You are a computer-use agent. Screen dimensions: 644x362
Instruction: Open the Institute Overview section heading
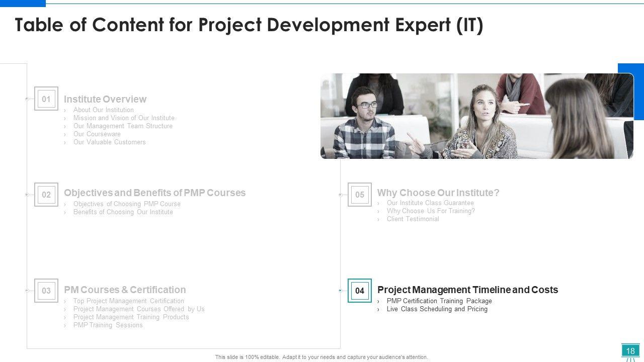pyautogui.click(x=105, y=99)
